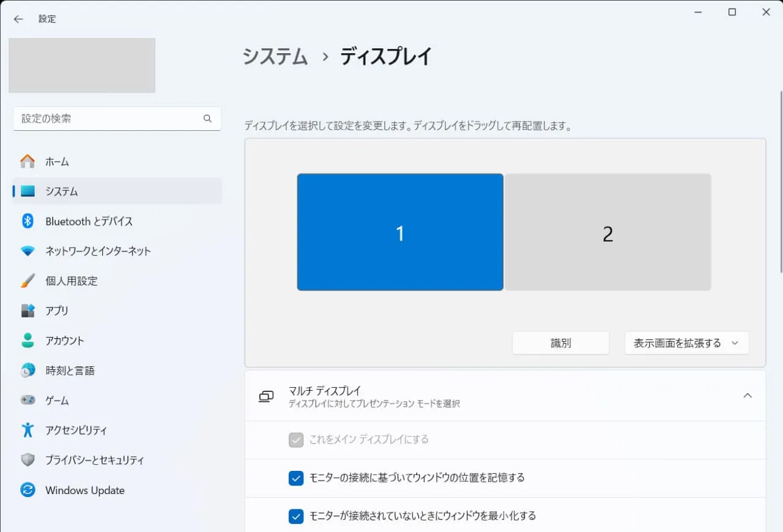
Task: Click the Home house icon
Action: click(28, 161)
